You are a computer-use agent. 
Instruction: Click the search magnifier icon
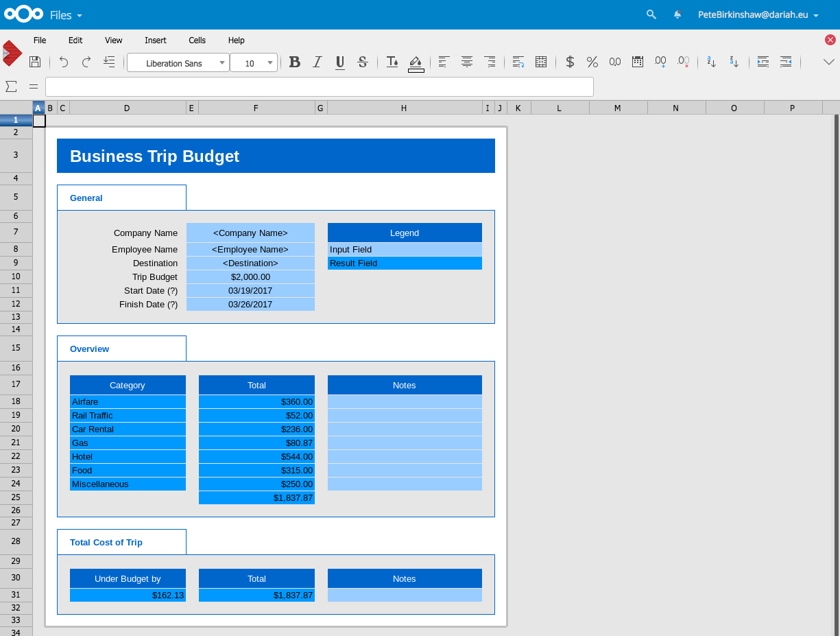(x=651, y=14)
